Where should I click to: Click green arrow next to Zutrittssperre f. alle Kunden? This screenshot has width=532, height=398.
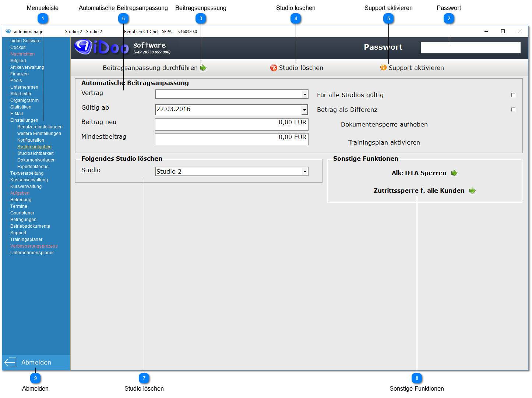pos(472,191)
